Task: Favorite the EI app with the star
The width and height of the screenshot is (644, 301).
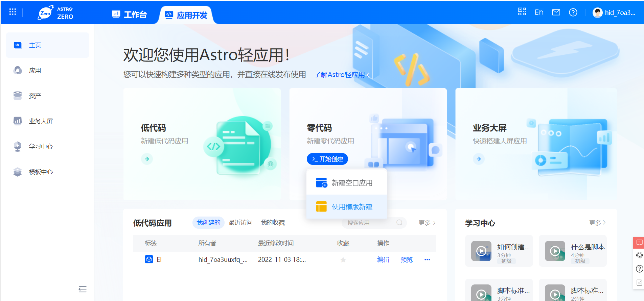Action: [343, 260]
